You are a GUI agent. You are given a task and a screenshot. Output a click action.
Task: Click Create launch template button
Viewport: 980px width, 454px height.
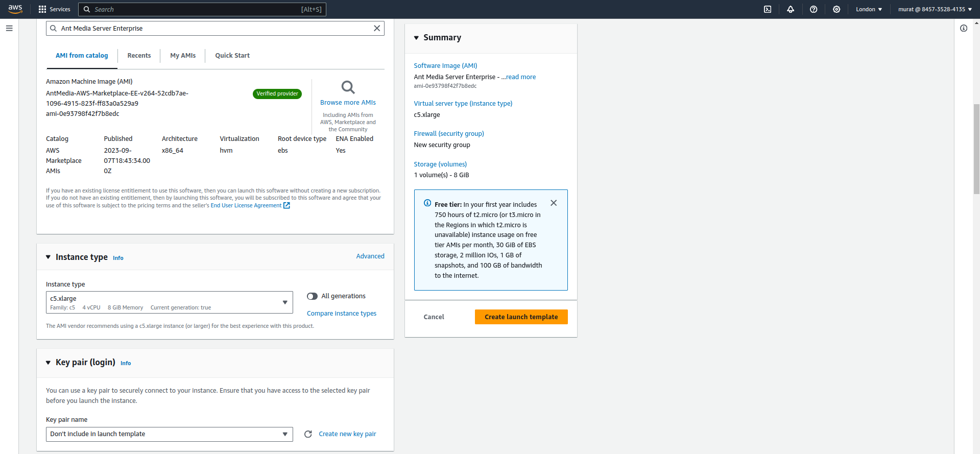coord(521,317)
